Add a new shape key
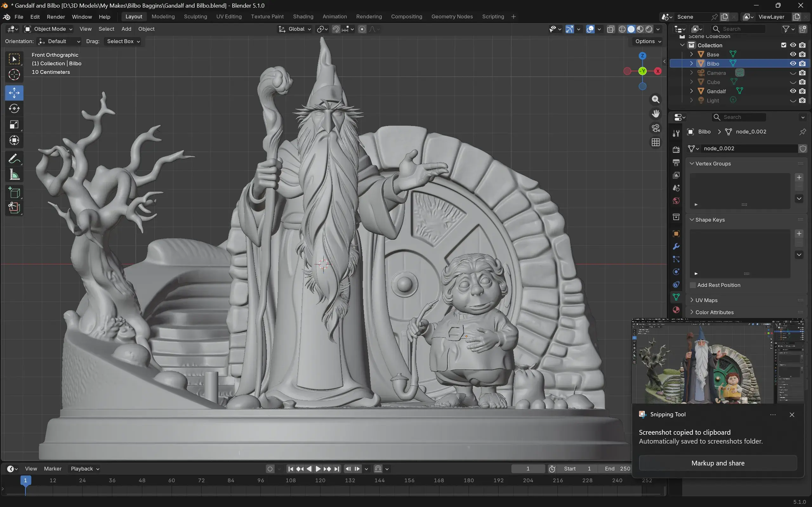Viewport: 812px width, 507px height. pos(799,233)
